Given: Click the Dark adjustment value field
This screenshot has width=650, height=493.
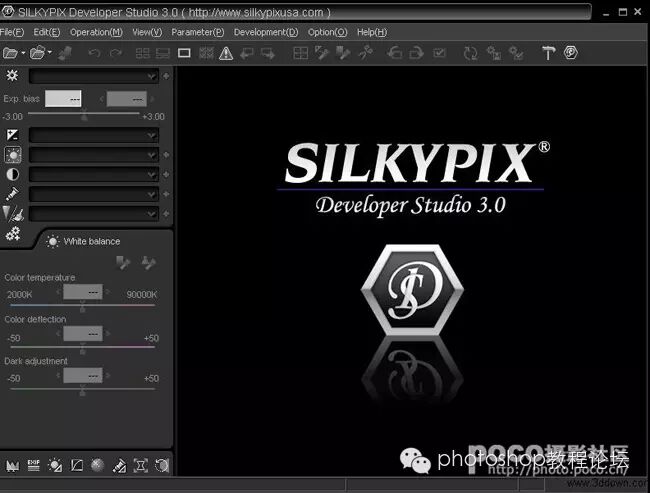Looking at the screenshot, I should tap(83, 376).
